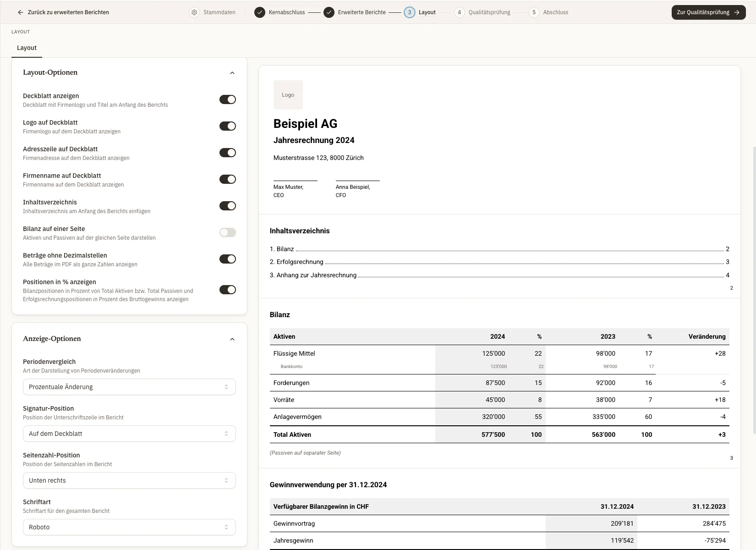Select the Layout tab
The image size is (756, 550).
pyautogui.click(x=27, y=48)
